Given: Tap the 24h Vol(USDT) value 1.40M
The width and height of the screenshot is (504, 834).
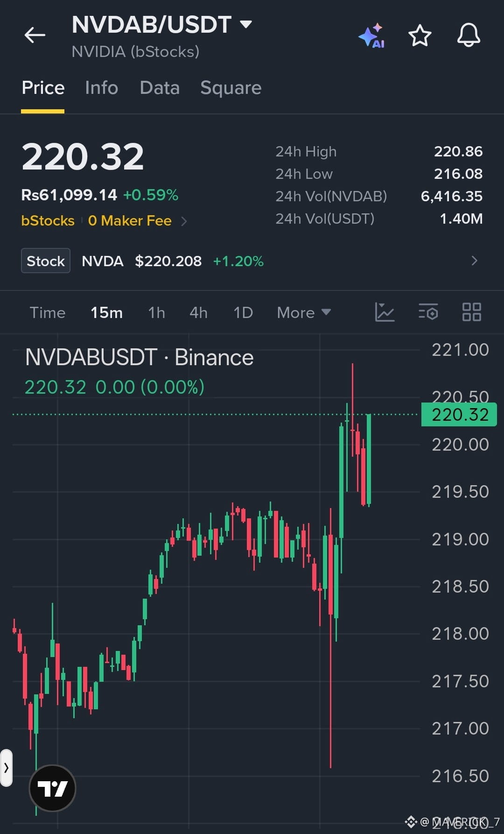Looking at the screenshot, I should pyautogui.click(x=461, y=219).
